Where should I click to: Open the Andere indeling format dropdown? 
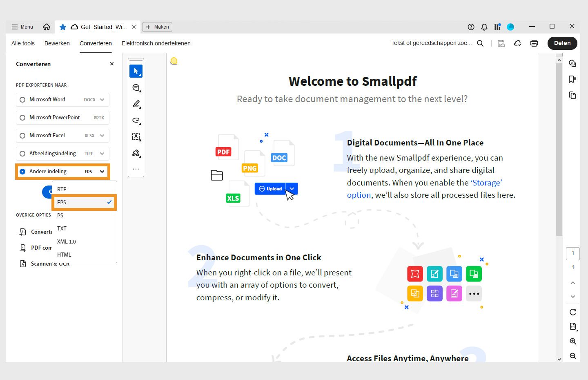(x=102, y=171)
